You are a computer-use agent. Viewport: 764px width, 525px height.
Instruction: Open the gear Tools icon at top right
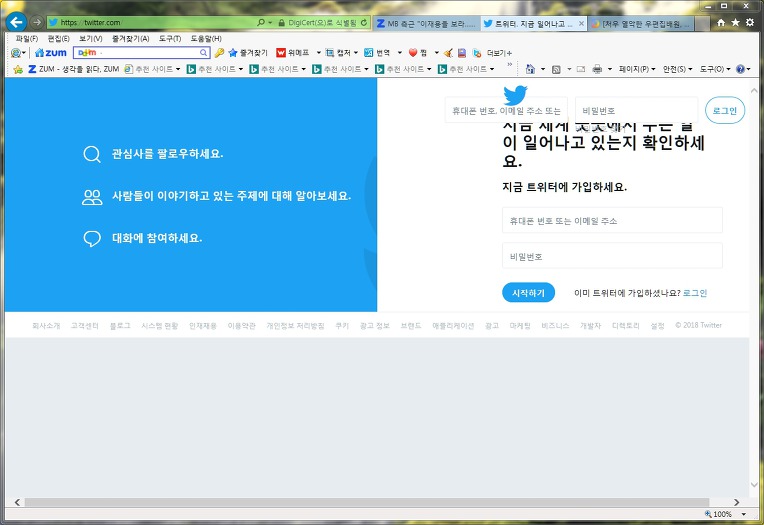[x=750, y=22]
